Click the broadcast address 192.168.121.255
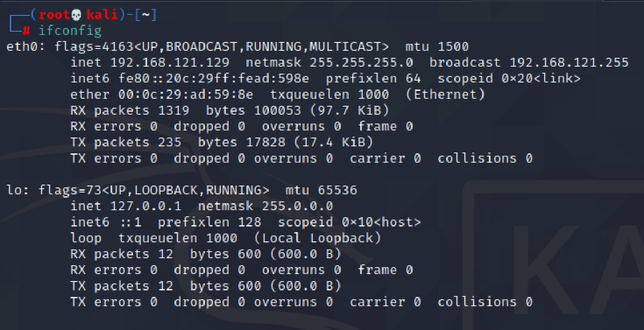This screenshot has width=644, height=330. point(569,62)
